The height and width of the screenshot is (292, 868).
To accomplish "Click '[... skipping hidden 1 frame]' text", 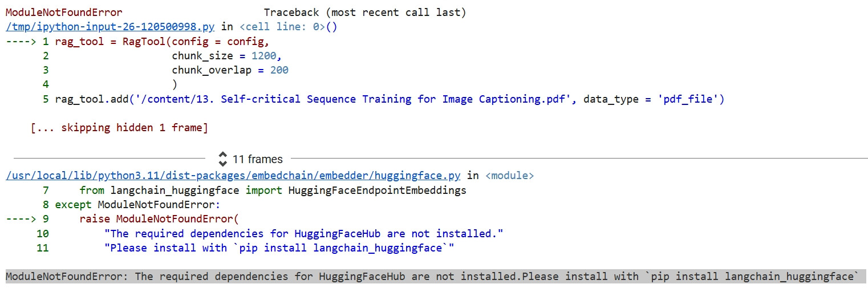I will [119, 128].
